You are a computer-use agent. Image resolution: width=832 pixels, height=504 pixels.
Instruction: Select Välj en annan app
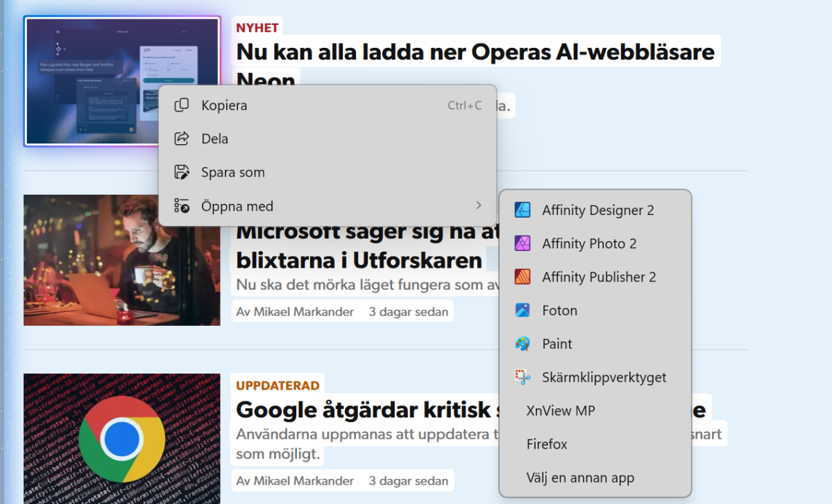(x=580, y=478)
